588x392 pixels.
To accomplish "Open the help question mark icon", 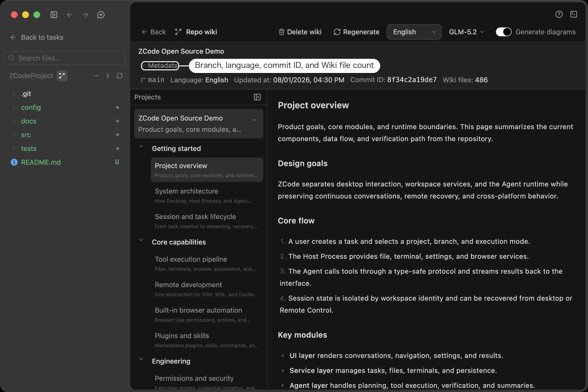I will [559, 14].
